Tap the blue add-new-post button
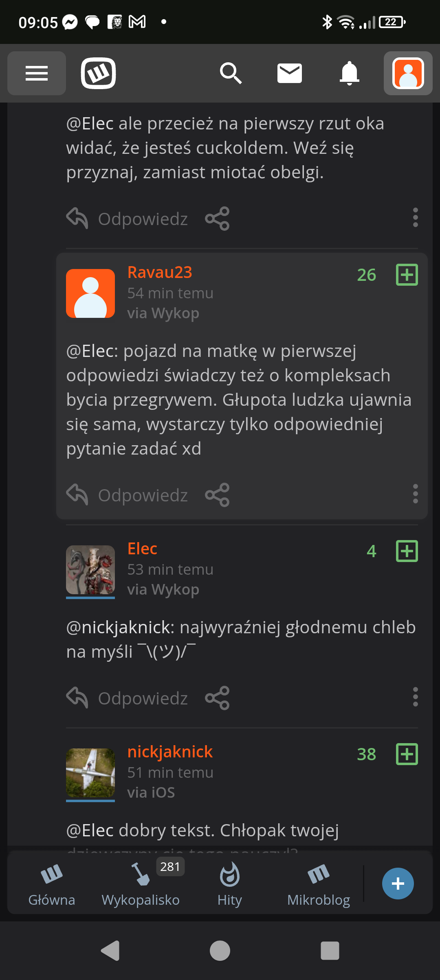Image resolution: width=440 pixels, height=980 pixels. point(398,884)
